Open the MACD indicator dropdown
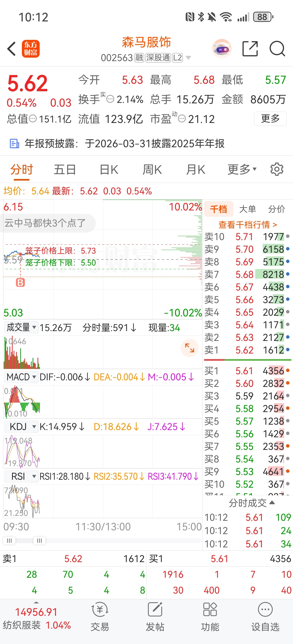The image size is (293, 644). 21,377
